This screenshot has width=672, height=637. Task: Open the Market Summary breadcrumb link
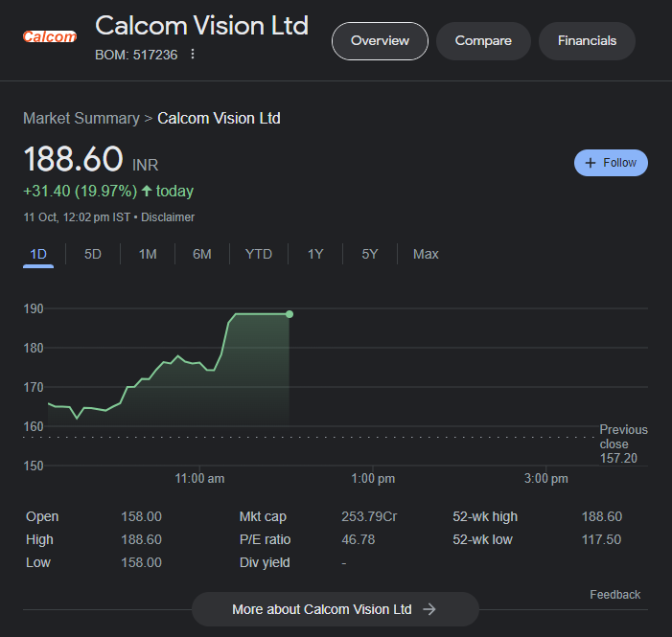pyautogui.click(x=81, y=118)
